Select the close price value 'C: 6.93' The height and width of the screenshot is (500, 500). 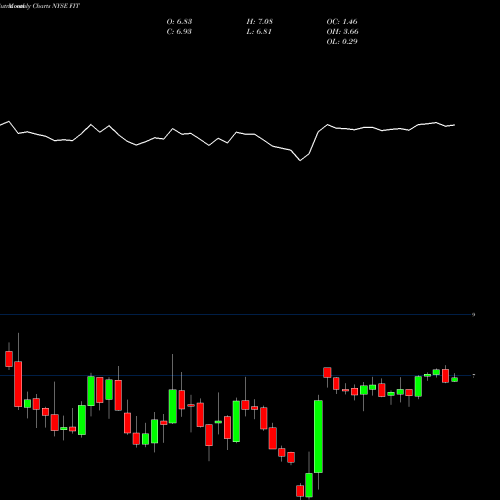click(x=179, y=32)
